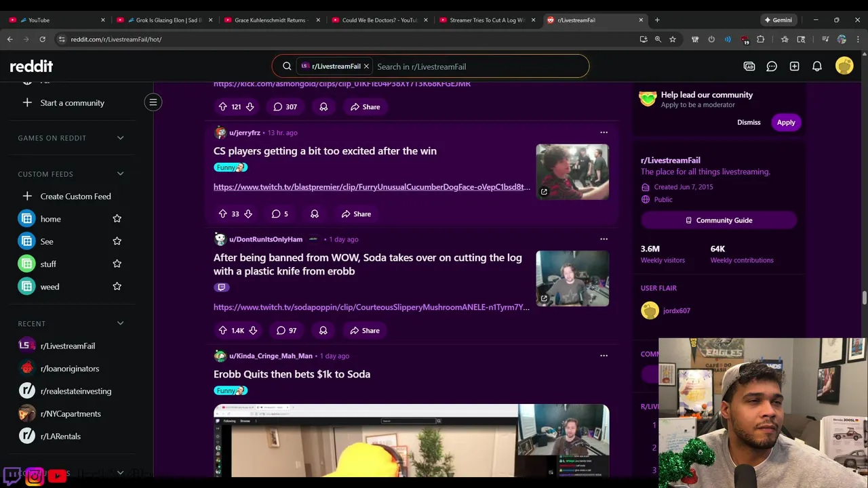This screenshot has height=488, width=868.
Task: Favorite the weed custom feed
Action: 117,286
